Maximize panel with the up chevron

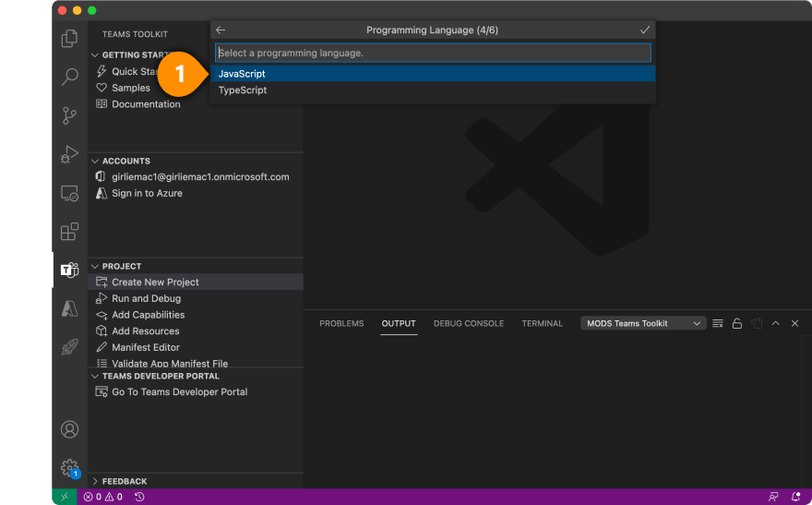(x=776, y=323)
